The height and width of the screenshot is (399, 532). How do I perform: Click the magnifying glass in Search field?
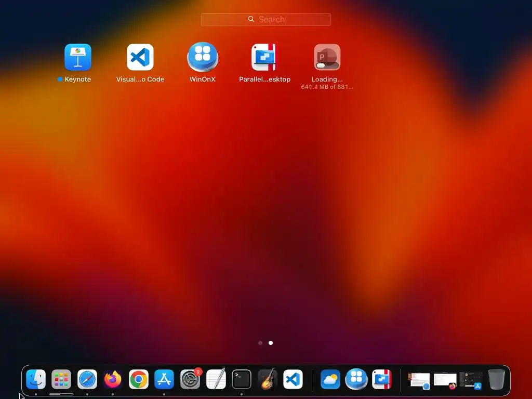[251, 19]
